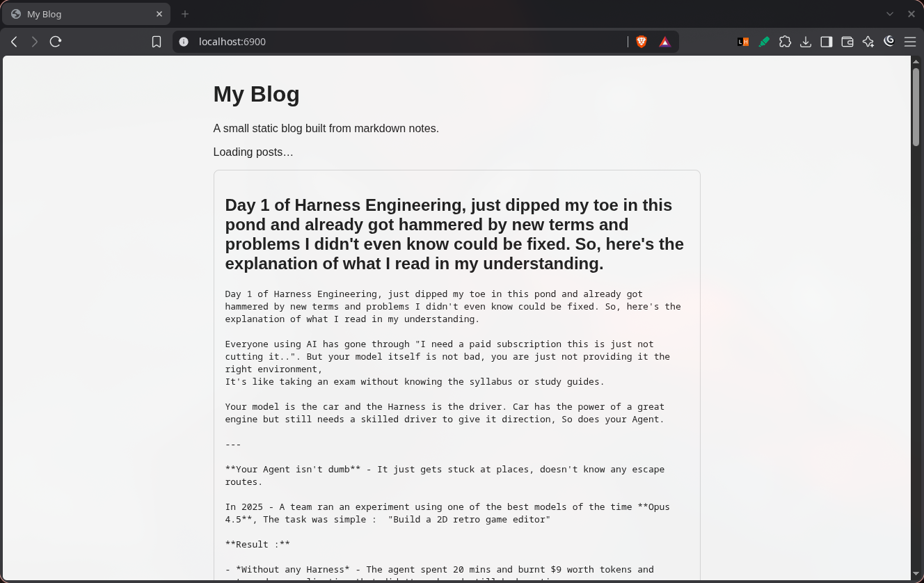924x583 pixels.
Task: Click the 'Your Agent isn't dumb' line
Action: 445,475
